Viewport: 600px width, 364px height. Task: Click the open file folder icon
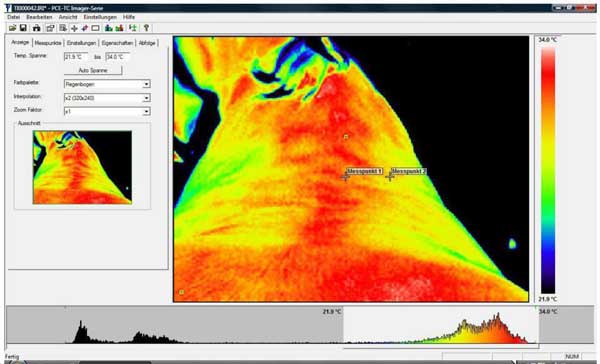click(x=13, y=28)
